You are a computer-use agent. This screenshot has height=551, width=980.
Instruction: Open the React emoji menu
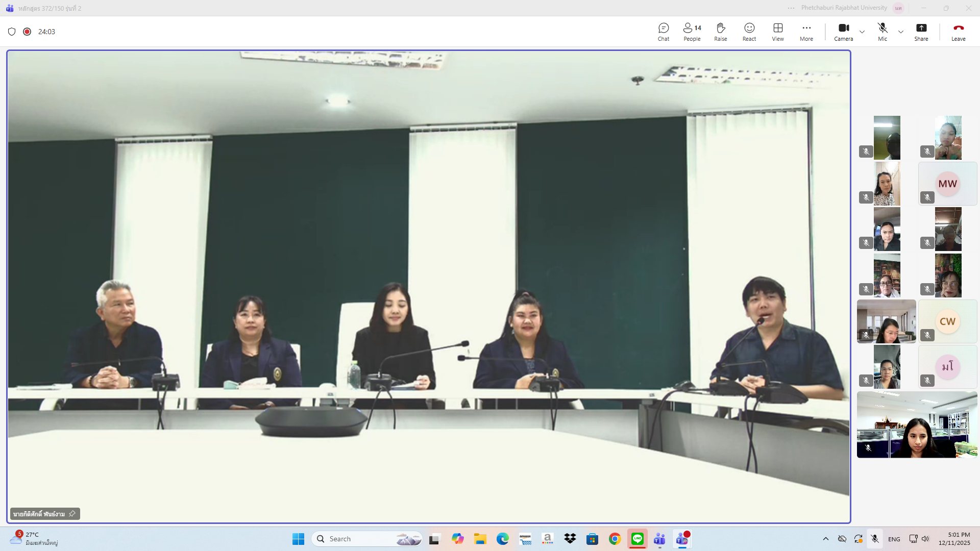tap(749, 32)
